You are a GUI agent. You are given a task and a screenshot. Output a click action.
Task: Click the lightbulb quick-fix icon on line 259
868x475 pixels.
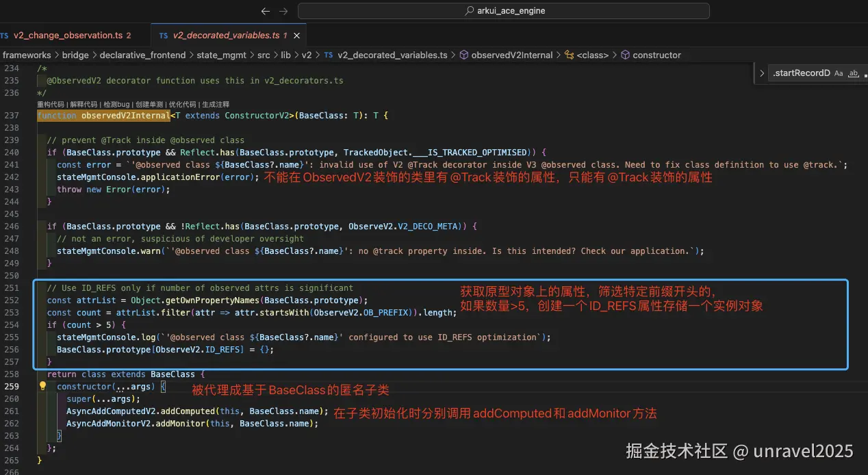42,386
